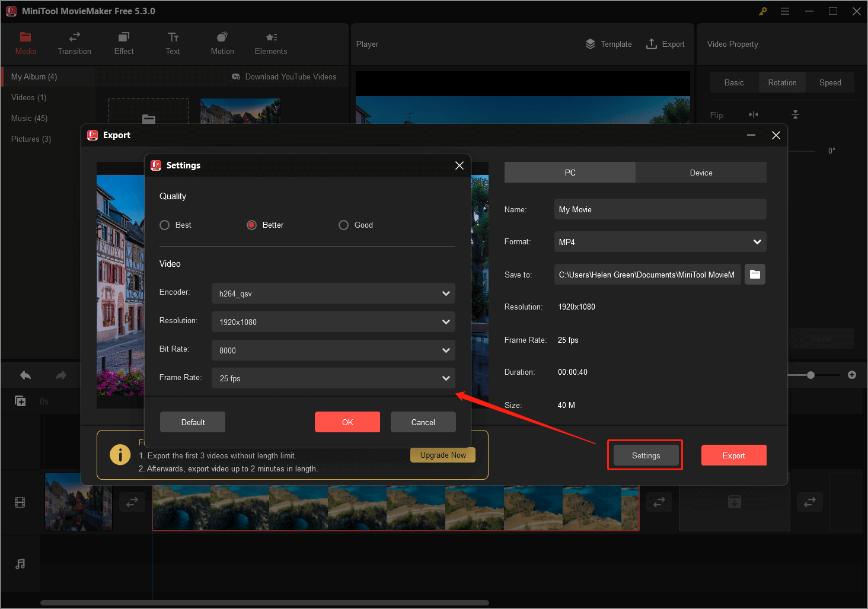Screen dimensions: 868x609
Task: Click the browse folder icon beside Save to
Action: (755, 274)
